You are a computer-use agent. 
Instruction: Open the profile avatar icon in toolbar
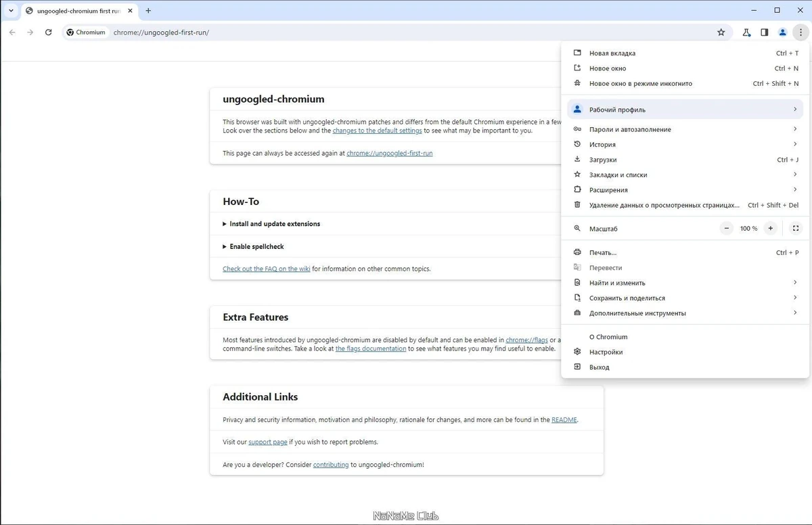coord(782,32)
